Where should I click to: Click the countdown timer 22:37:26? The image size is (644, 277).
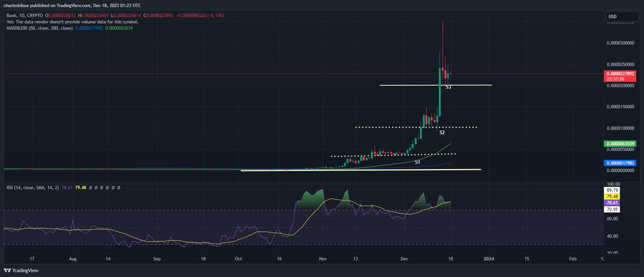pos(615,79)
